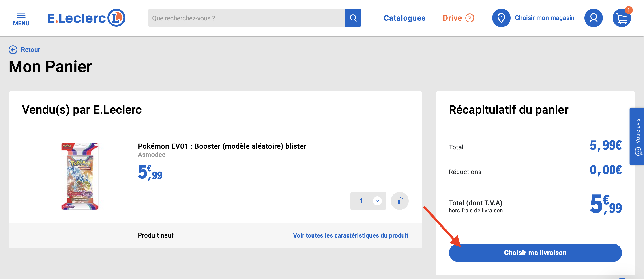Click the Produit neuf label

(155, 235)
